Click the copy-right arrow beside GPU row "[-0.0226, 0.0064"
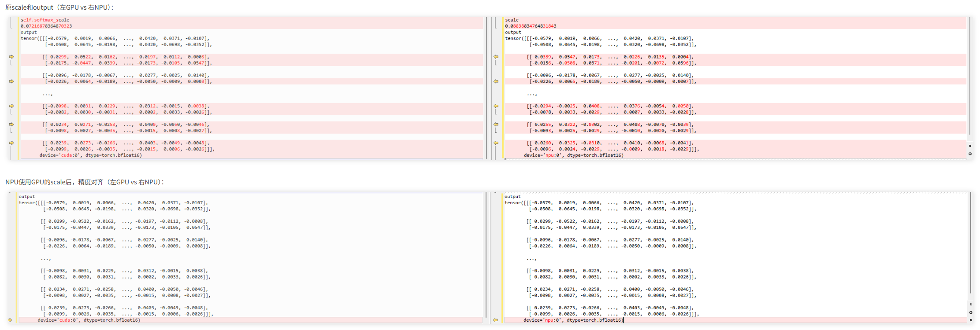This screenshot has width=980, height=330. (11, 81)
